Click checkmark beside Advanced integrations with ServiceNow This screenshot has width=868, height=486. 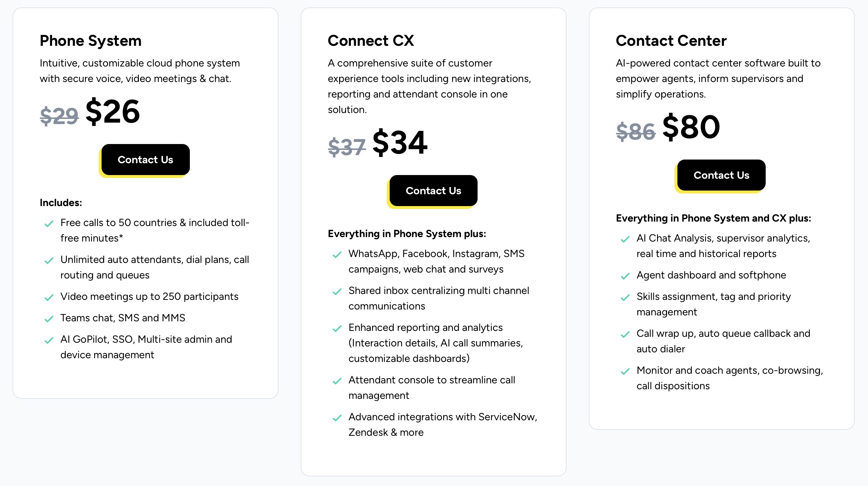[x=337, y=418]
